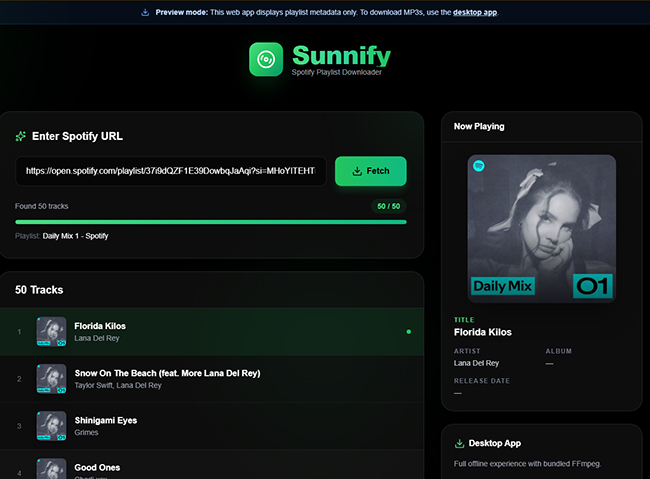Focus the Spotify playlist URL field
This screenshot has width=650, height=479.
click(x=171, y=171)
